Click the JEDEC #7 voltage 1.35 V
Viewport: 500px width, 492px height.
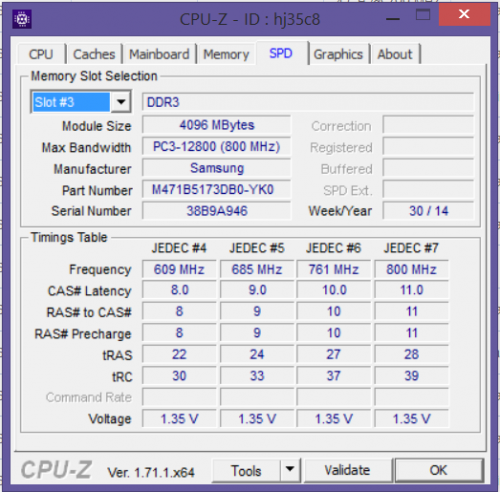411,419
